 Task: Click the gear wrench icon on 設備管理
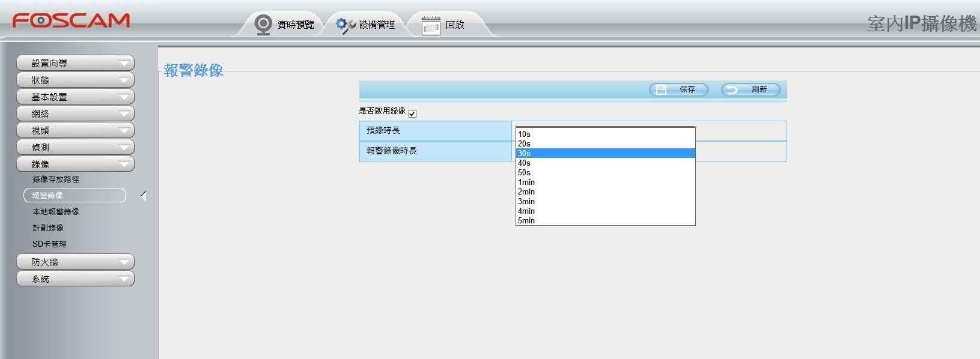click(x=345, y=25)
